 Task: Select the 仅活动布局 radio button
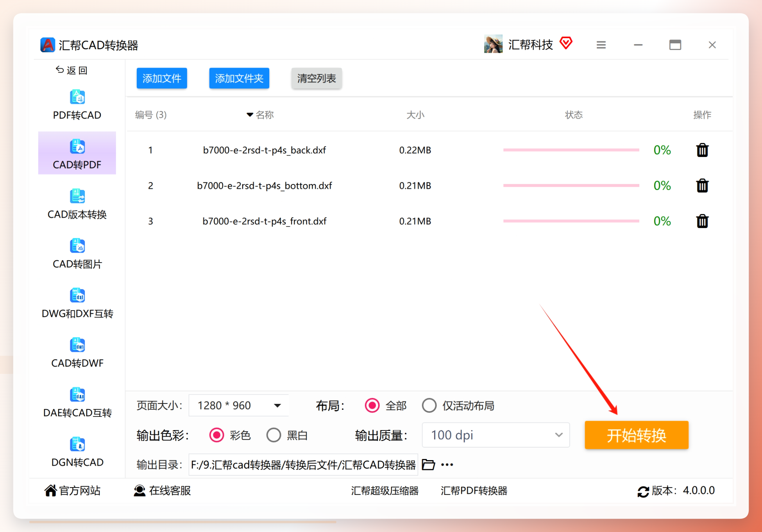(x=429, y=405)
